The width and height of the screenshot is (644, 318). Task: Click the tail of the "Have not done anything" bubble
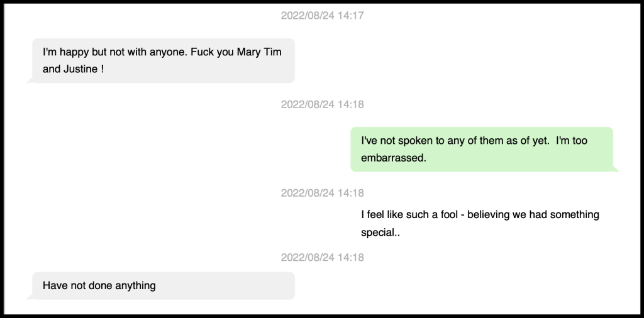30,297
